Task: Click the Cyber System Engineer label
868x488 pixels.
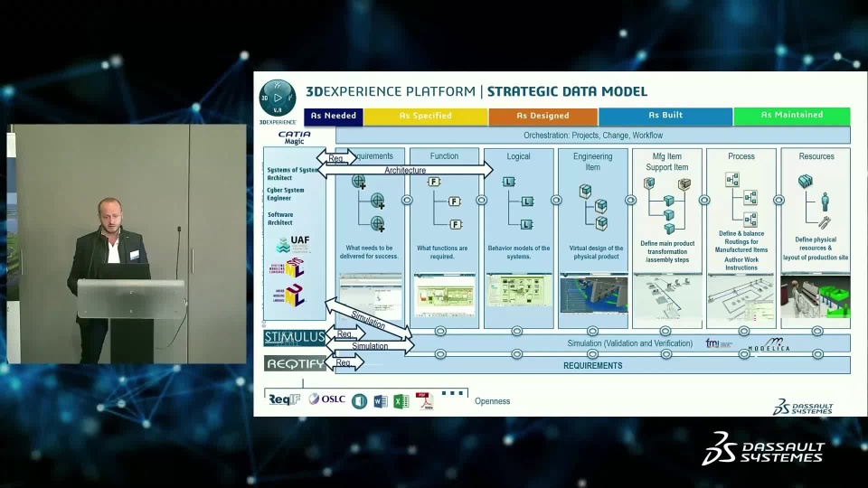Action: click(x=286, y=193)
